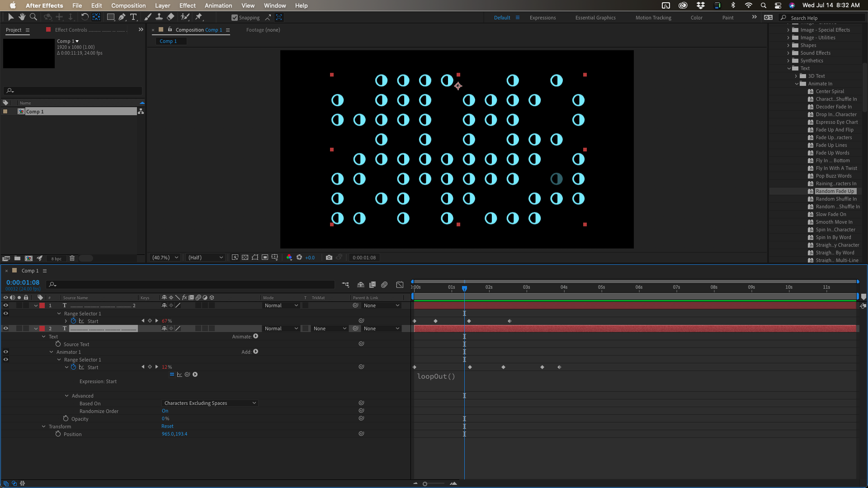Image resolution: width=868 pixels, height=488 pixels.
Task: Select the Snapping toggle icon in toolbar
Action: (234, 17)
